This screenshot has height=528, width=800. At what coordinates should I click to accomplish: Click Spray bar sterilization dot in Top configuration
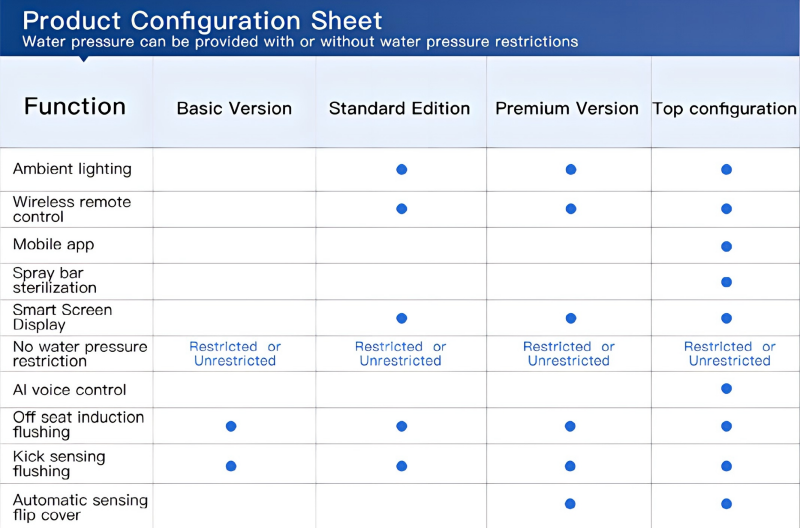pyautogui.click(x=726, y=282)
